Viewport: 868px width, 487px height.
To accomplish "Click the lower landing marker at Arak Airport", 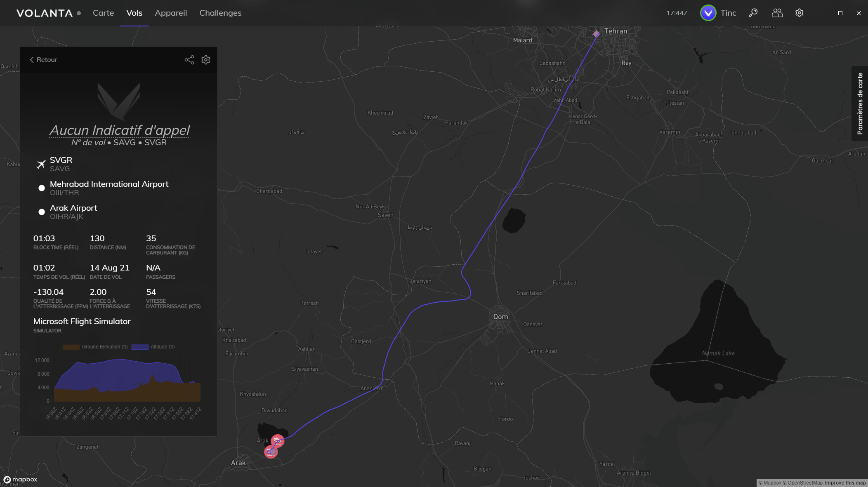I will coord(271,452).
